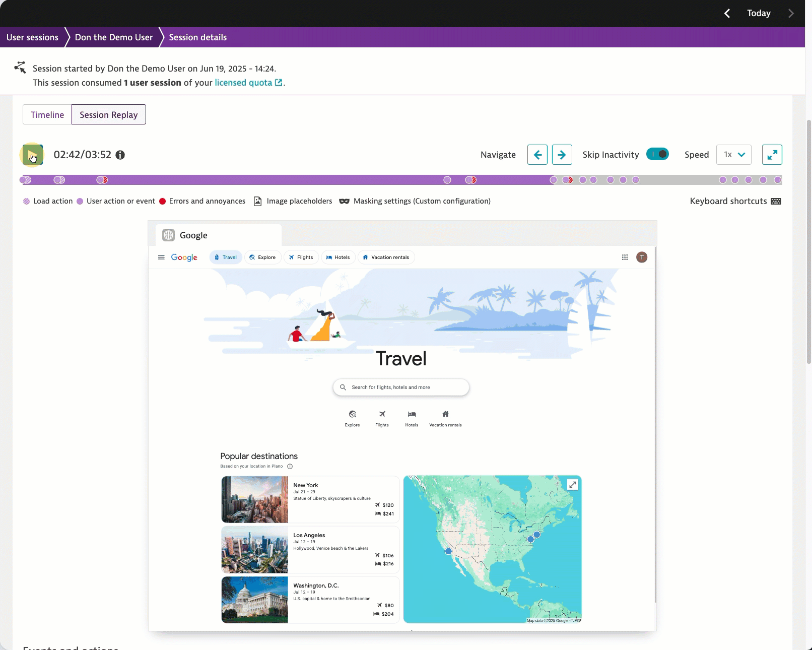Click the Popular destinations heading

pos(259,456)
